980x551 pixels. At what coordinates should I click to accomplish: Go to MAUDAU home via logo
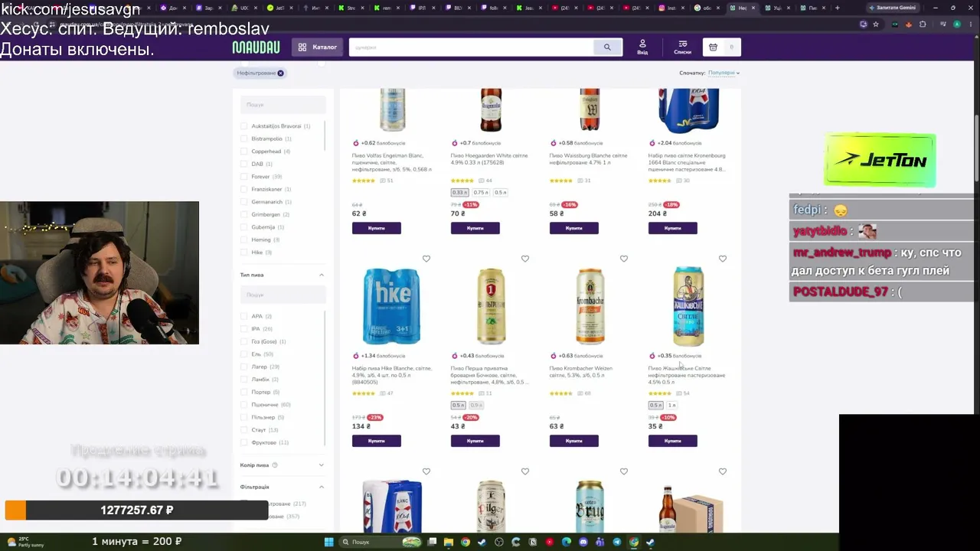256,47
